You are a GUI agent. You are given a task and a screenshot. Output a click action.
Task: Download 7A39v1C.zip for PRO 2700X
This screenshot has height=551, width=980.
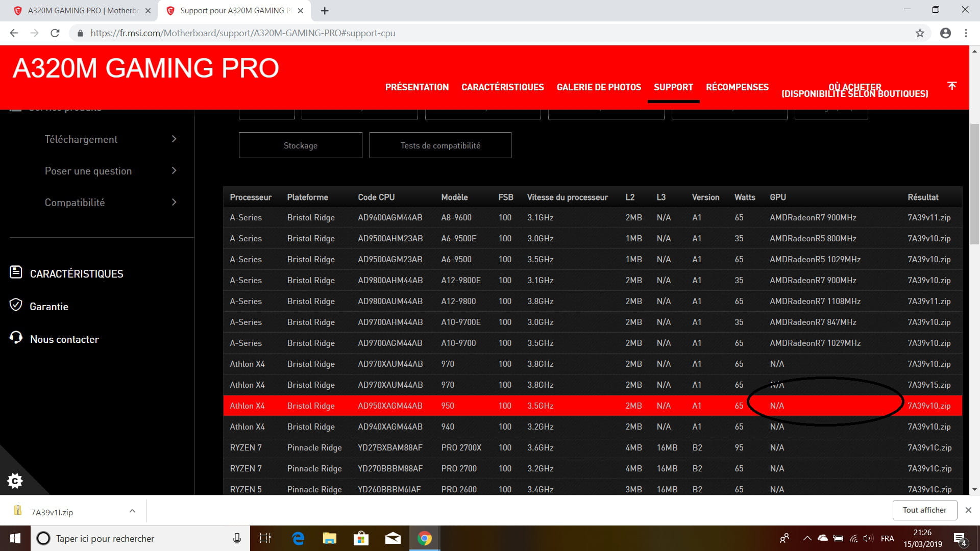click(929, 447)
